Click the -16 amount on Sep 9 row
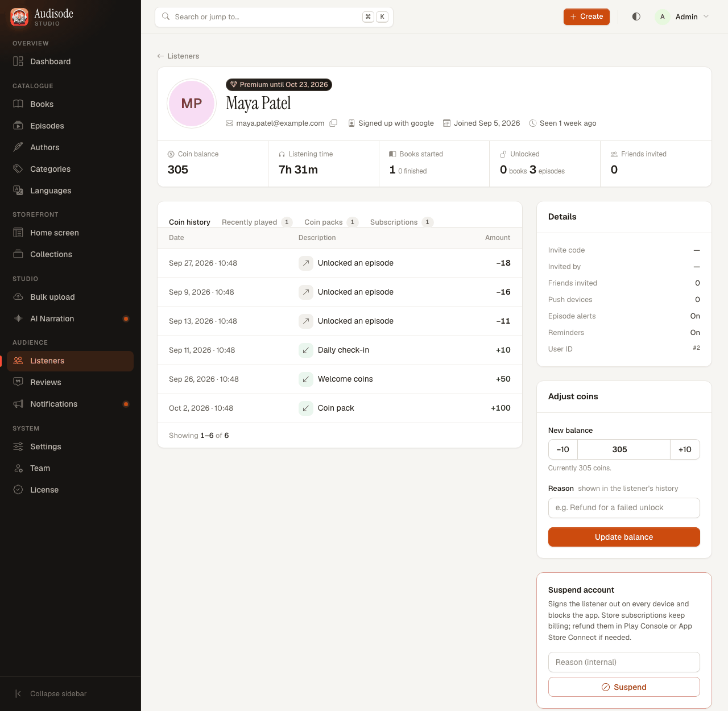 [503, 292]
